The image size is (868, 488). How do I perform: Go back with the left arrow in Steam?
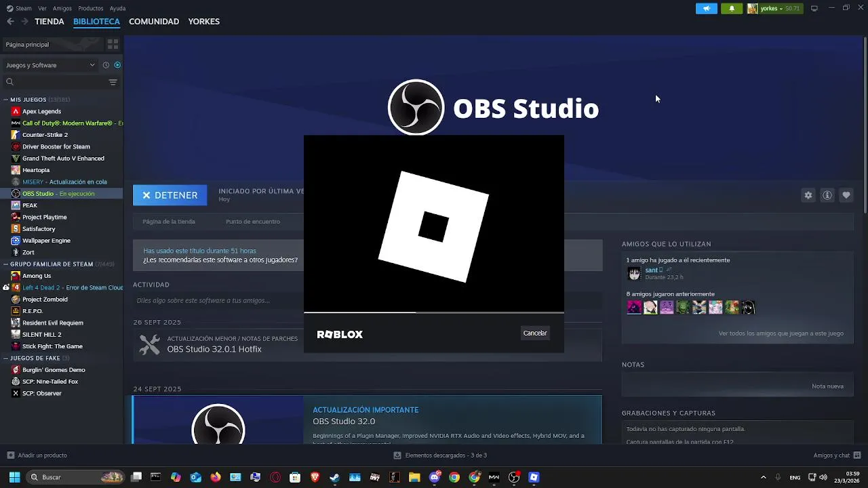(x=10, y=22)
